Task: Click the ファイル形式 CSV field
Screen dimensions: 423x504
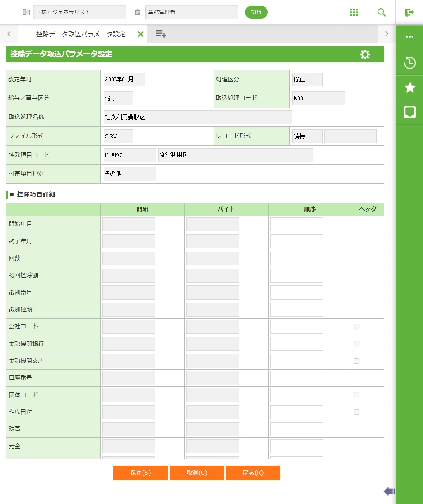Action: [119, 136]
